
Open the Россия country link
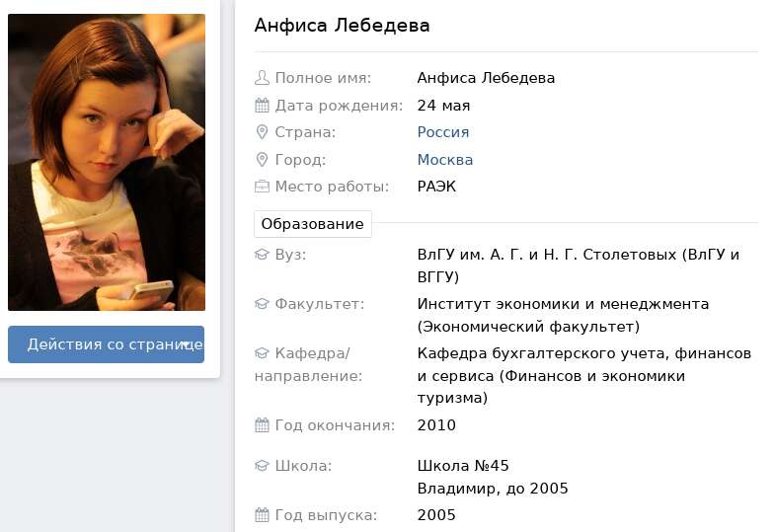pyautogui.click(x=443, y=132)
